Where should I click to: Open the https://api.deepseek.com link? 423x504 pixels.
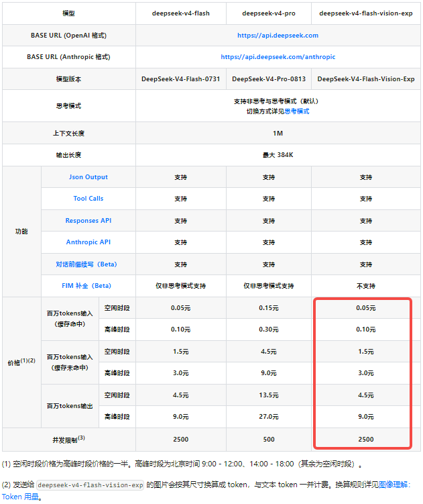(278, 36)
